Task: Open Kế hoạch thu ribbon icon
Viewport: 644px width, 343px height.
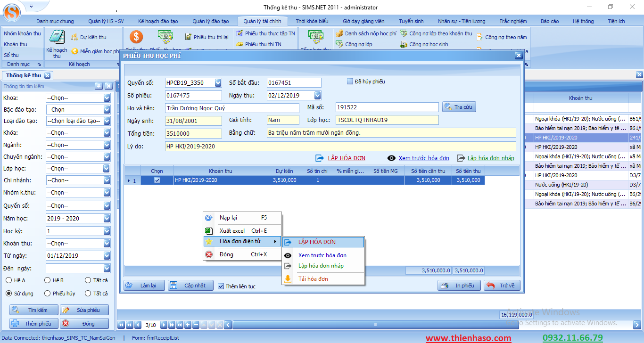Action: (57, 42)
